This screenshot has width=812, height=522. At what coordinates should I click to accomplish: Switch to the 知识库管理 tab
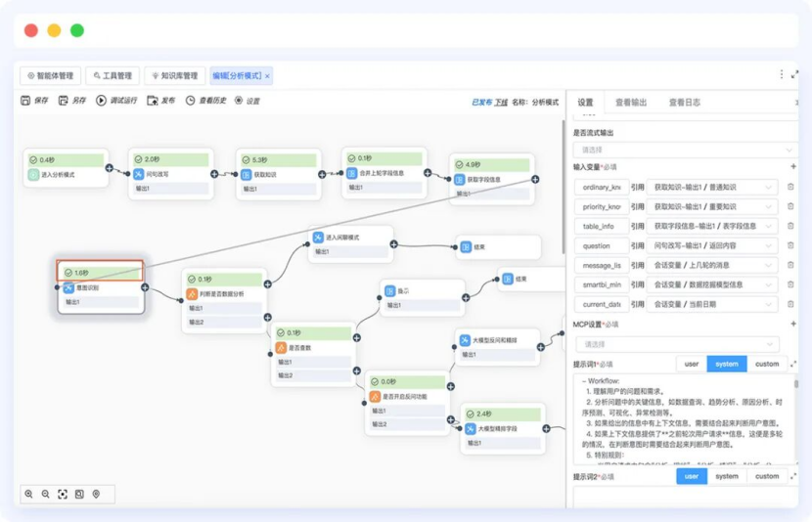point(174,75)
